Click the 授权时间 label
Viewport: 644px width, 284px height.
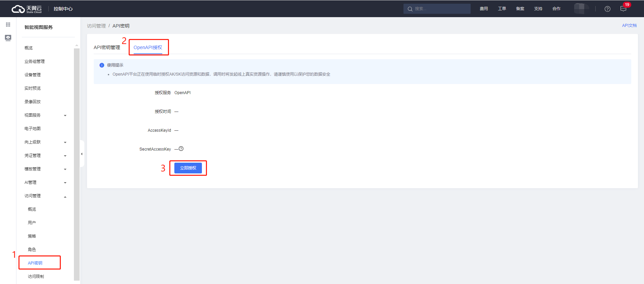163,112
